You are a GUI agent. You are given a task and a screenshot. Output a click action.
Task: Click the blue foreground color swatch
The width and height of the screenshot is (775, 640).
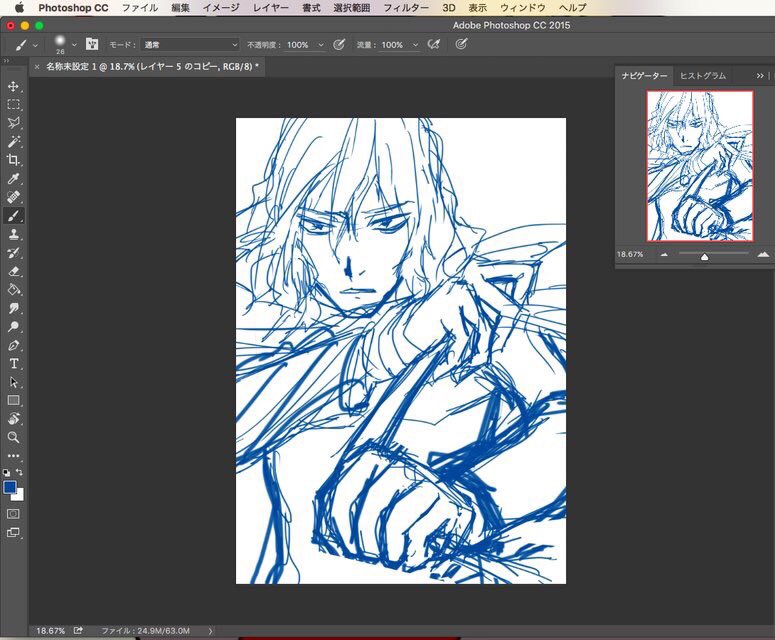click(x=10, y=487)
